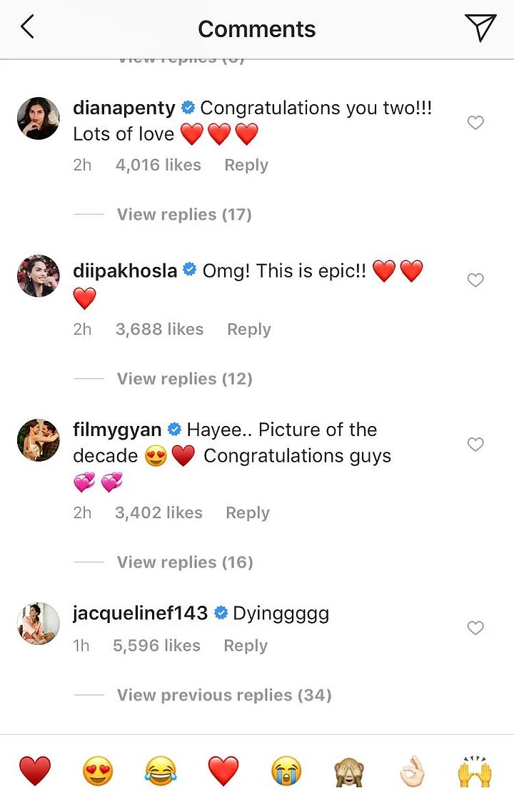
Task: View the 3,688 likes on diipakhosla's comment
Action: coord(159,330)
